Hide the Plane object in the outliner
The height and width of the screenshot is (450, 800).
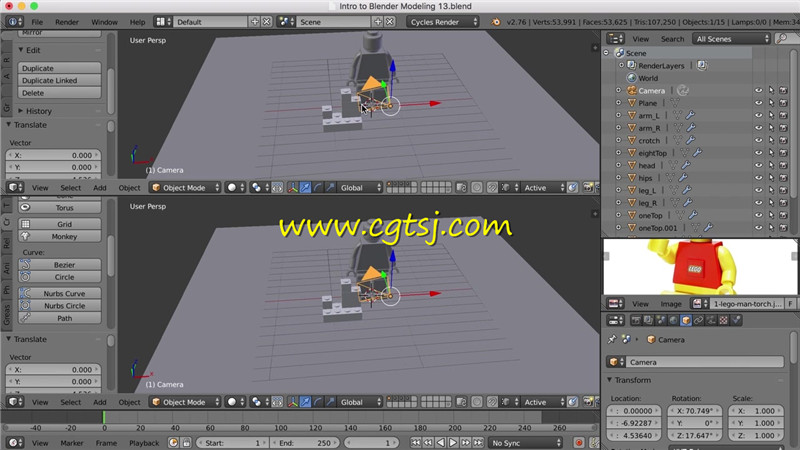pyautogui.click(x=759, y=103)
